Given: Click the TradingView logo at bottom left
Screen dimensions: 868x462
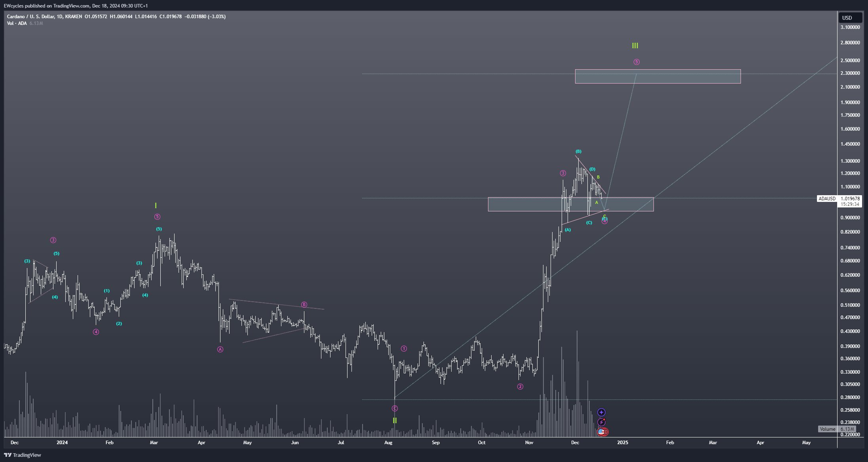Looking at the screenshot, I should [x=23, y=455].
